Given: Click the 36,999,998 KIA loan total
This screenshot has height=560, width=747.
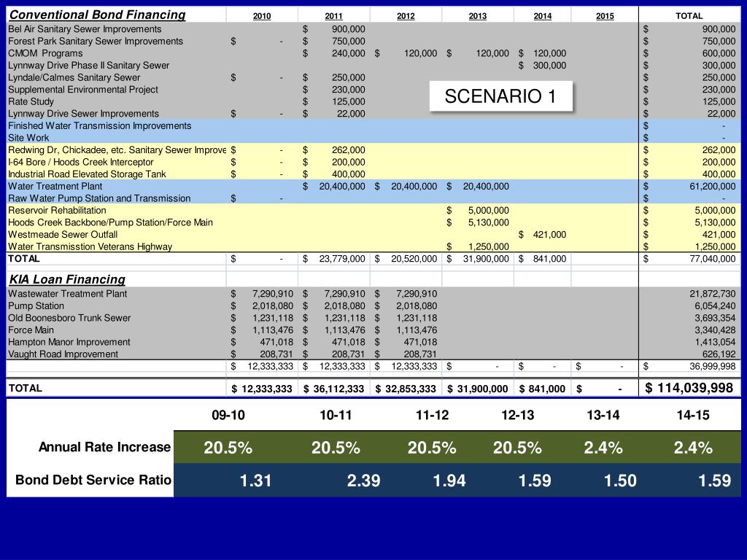Looking at the screenshot, I should (712, 366).
